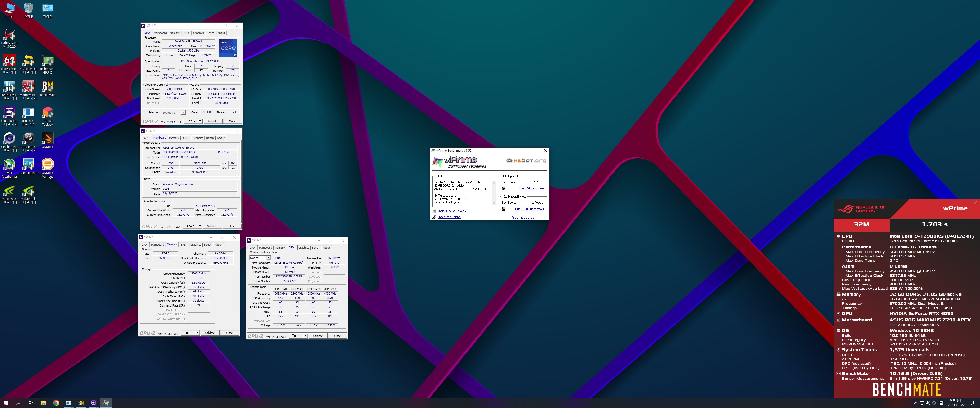The height and width of the screenshot is (408, 980).
Task: Open the cpuz_x64 desktop shortcut
Action: pos(9,116)
